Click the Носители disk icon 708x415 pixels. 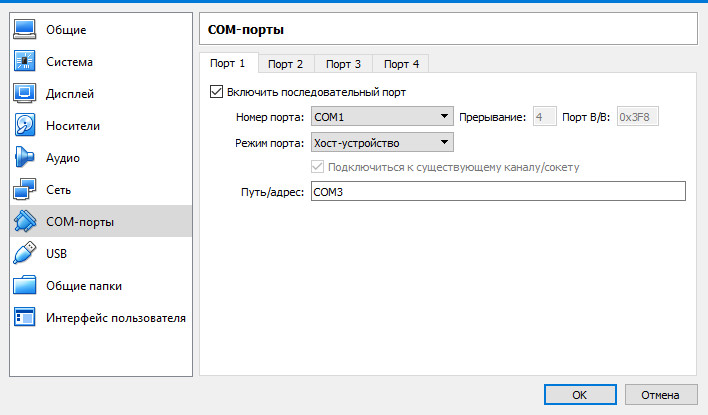(x=26, y=126)
